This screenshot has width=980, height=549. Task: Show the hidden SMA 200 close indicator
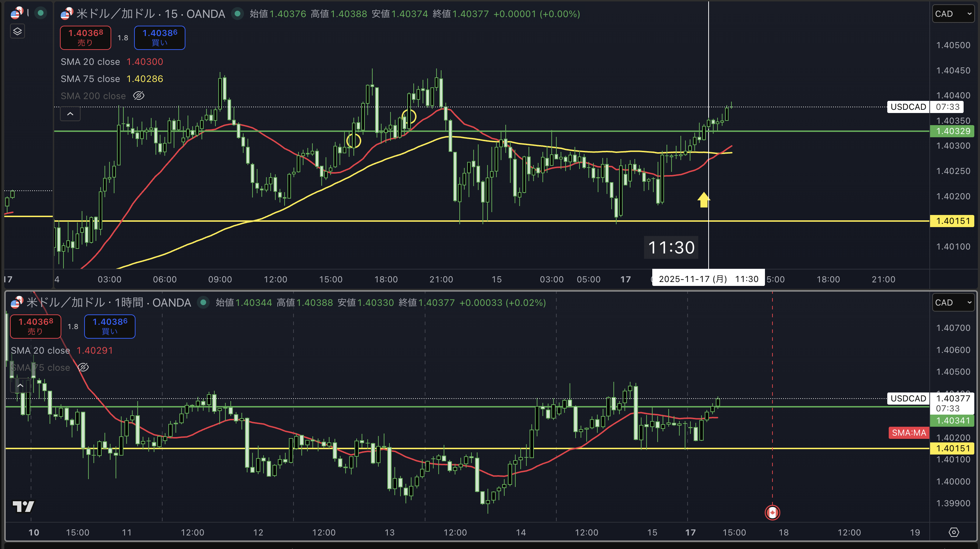[x=138, y=96]
